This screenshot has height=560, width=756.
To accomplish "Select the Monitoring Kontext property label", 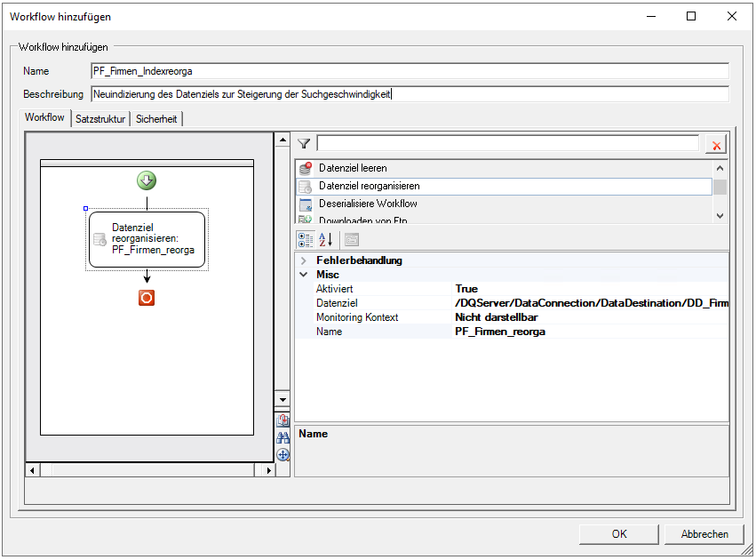I will 357,317.
